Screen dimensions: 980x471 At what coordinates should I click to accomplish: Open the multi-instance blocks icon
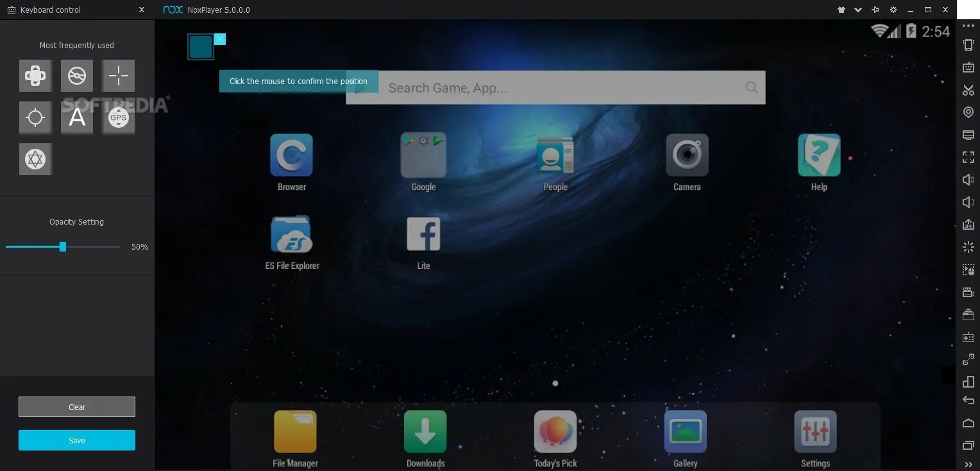point(968,382)
